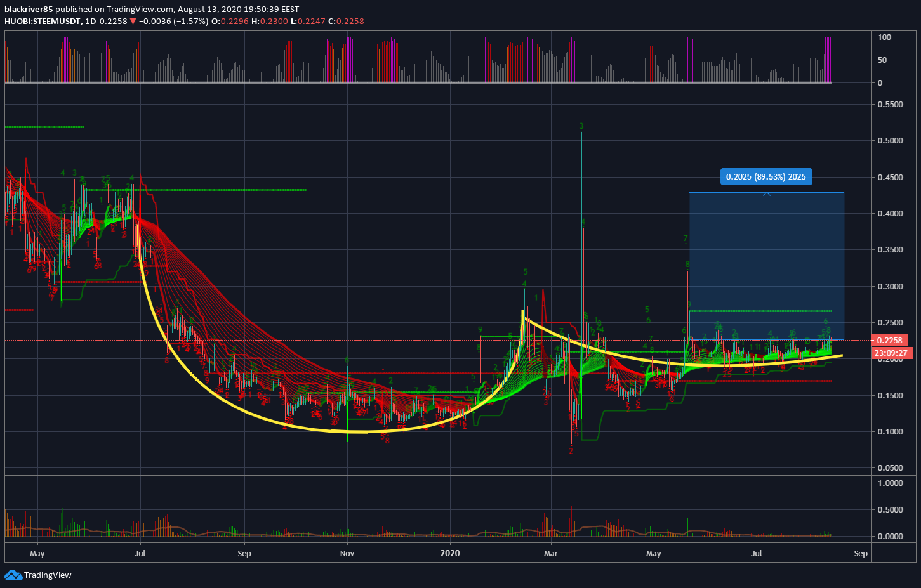Click the 0.3000 price axis label
Viewport: 921px width, 588px height.
[890, 287]
